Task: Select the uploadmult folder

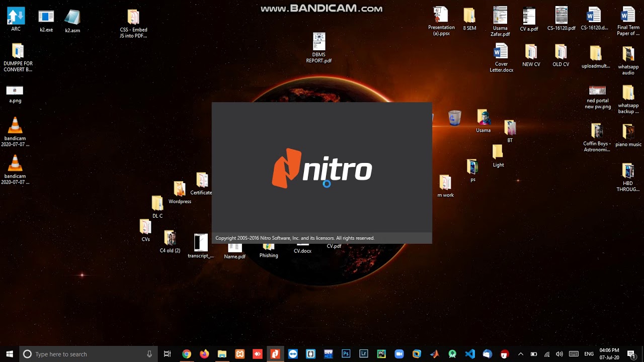Action: pyautogui.click(x=596, y=57)
